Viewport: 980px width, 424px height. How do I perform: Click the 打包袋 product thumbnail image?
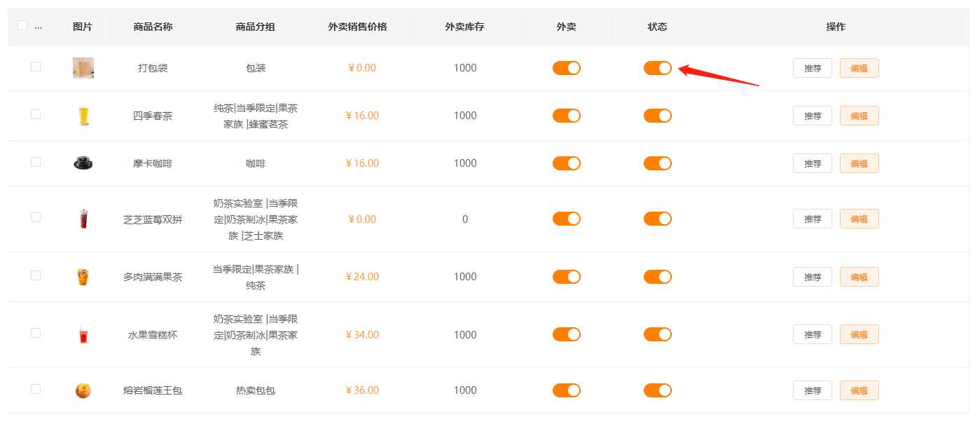(83, 68)
